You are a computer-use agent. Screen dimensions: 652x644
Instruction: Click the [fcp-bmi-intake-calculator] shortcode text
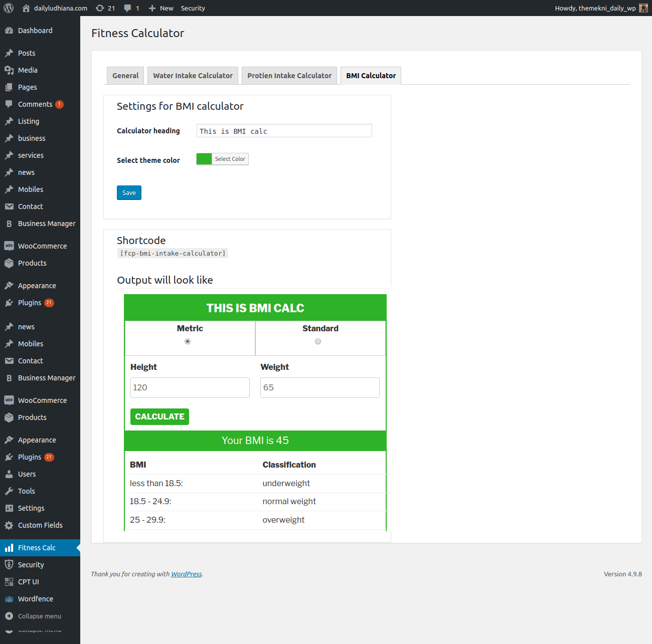[173, 254]
